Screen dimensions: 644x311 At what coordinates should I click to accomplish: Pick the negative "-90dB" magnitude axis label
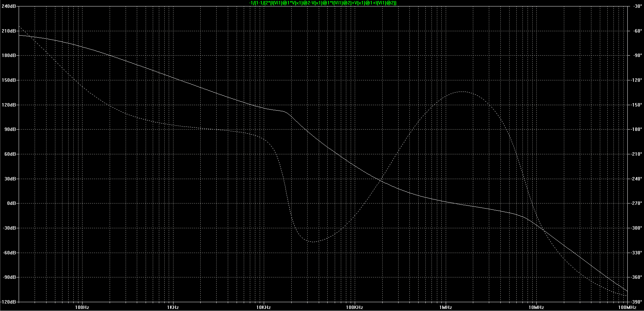point(9,277)
